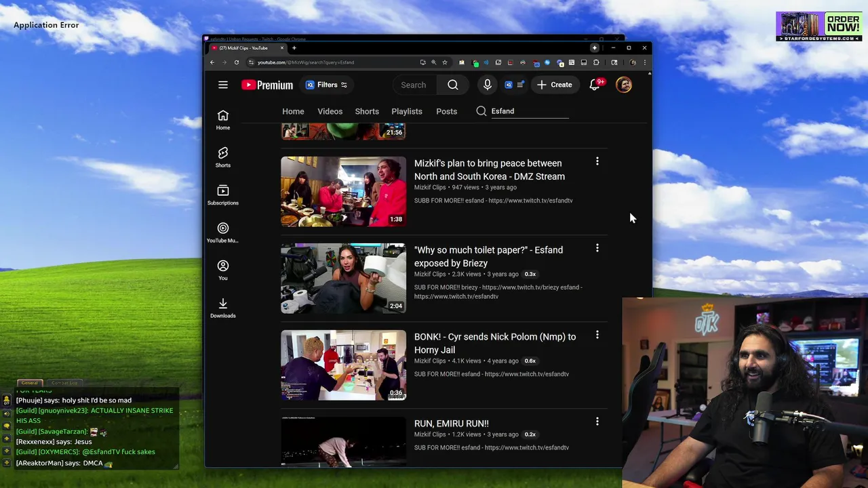
Task: Click the Gemini sparkle button in tab bar
Action: tap(595, 48)
